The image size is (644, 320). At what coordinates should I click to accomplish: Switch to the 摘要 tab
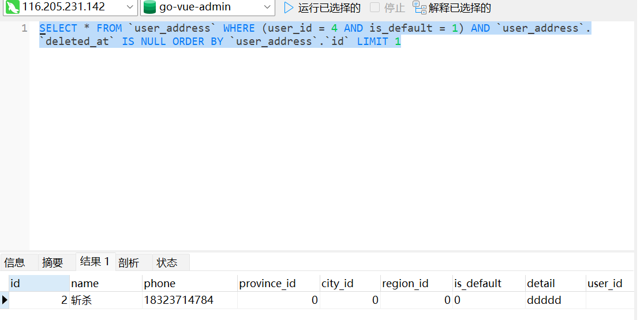[57, 262]
